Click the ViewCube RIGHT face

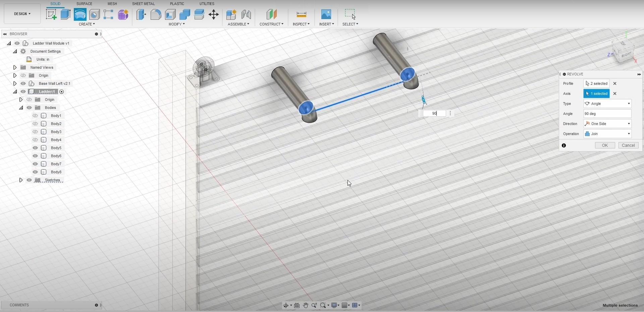click(x=626, y=55)
